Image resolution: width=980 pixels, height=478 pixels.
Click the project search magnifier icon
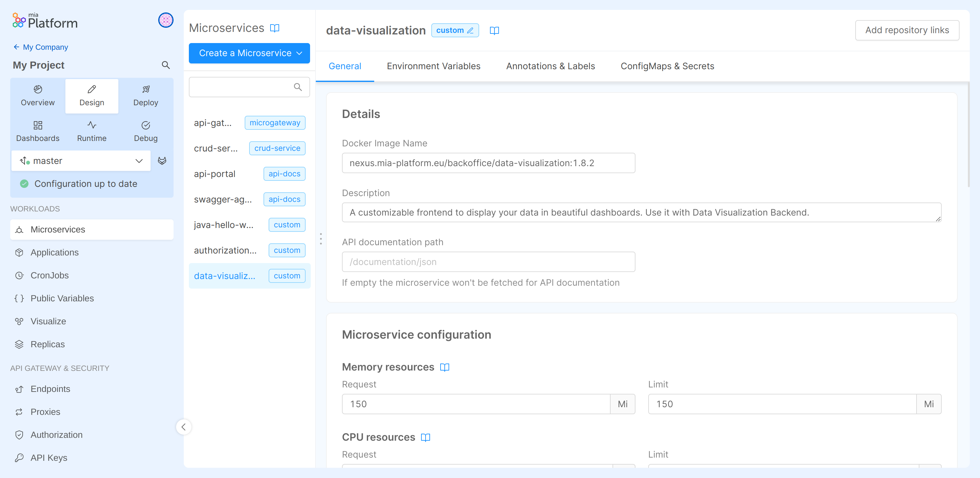[166, 65]
